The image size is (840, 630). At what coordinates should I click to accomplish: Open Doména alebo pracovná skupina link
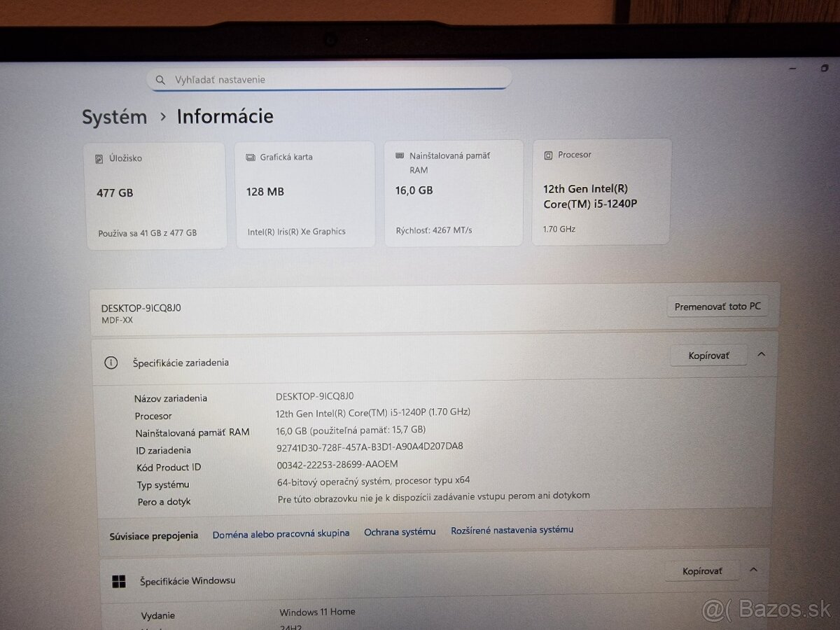pos(281,533)
